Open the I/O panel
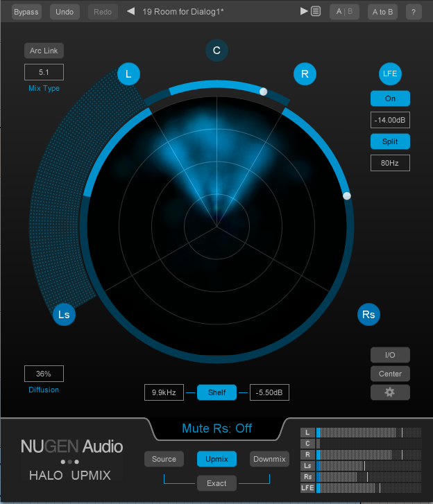Image resolution: width=433 pixels, height=504 pixels. click(390, 355)
